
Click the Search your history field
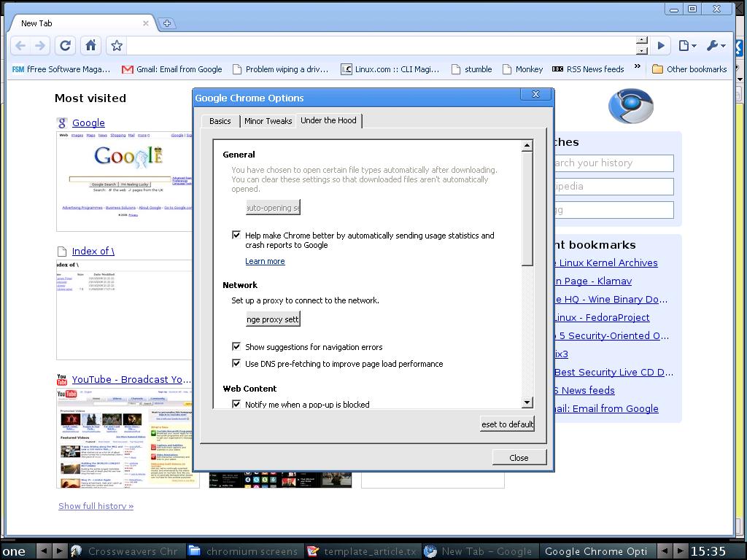click(614, 163)
